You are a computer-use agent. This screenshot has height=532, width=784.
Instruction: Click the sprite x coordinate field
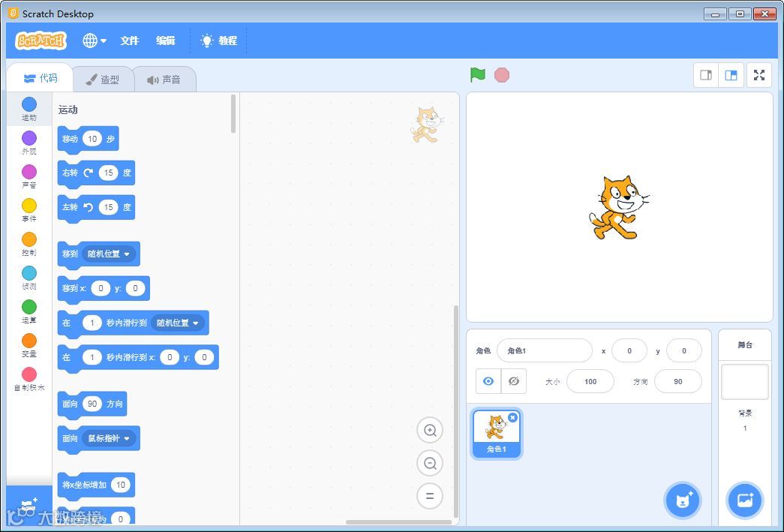tap(629, 350)
